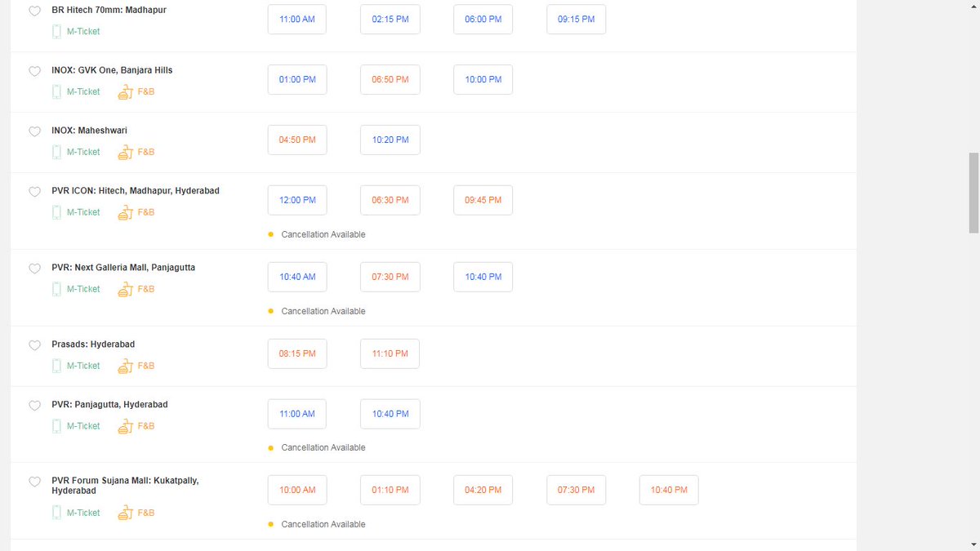Book the 06:50 PM show at INOX GVK One

click(390, 79)
